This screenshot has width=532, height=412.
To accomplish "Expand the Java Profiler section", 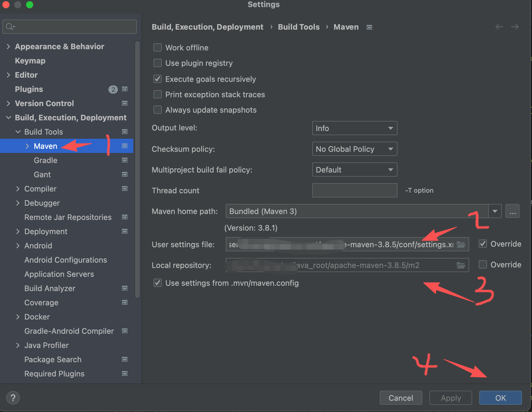I will (18, 345).
